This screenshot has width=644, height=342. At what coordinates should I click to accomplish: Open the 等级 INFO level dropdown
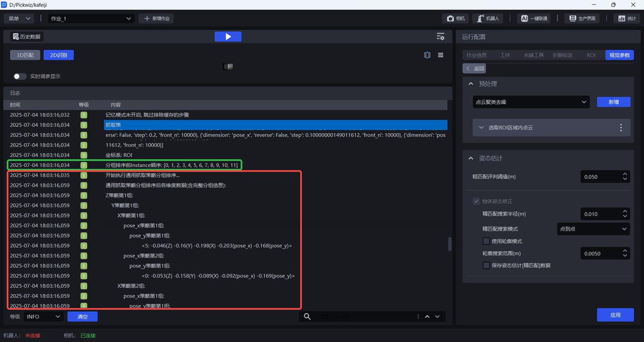43,316
